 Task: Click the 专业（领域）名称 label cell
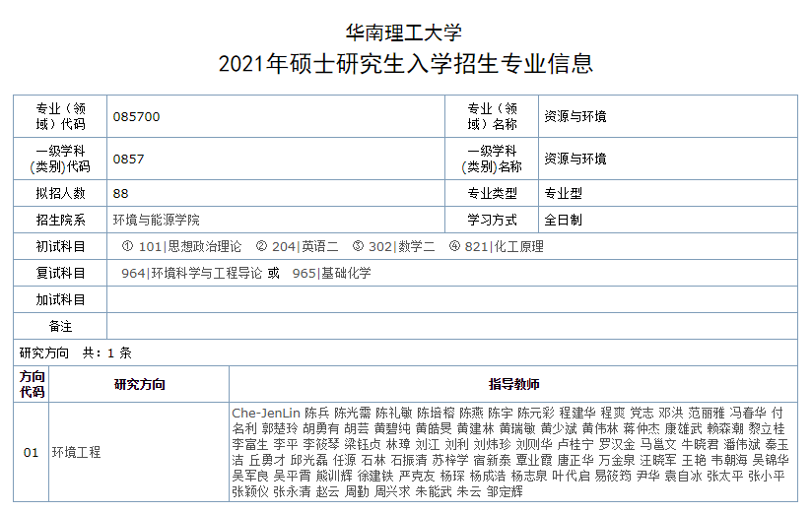(492, 116)
